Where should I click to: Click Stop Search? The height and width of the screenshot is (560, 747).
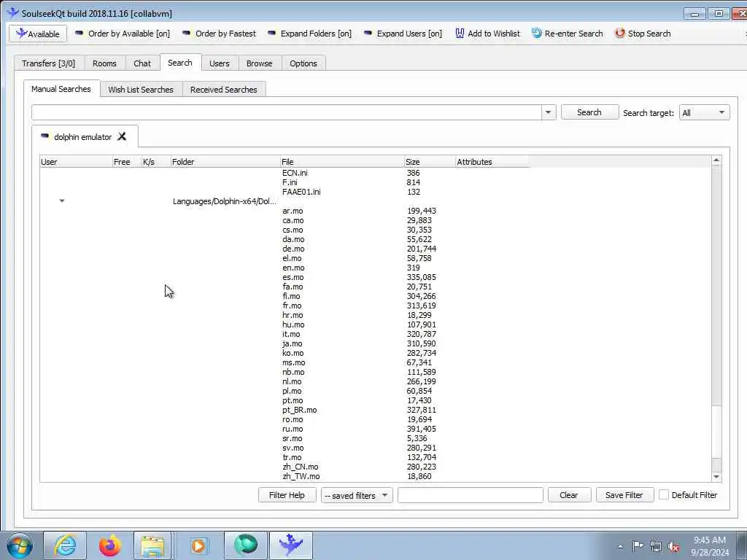point(643,34)
